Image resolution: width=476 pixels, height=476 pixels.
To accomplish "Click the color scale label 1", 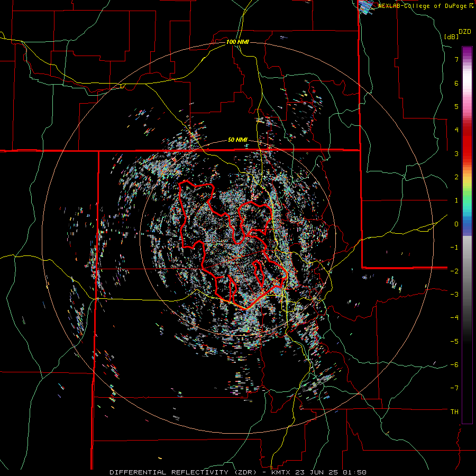I will click(456, 200).
